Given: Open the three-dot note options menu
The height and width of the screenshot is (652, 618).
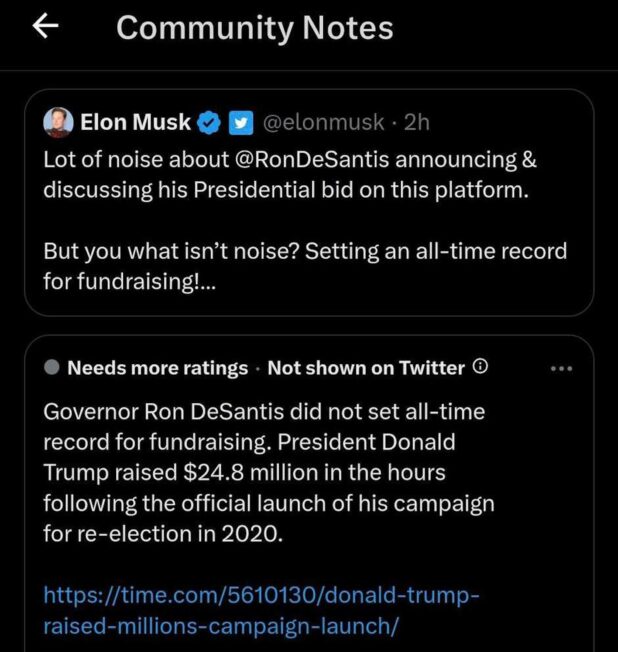Looking at the screenshot, I should tap(562, 368).
